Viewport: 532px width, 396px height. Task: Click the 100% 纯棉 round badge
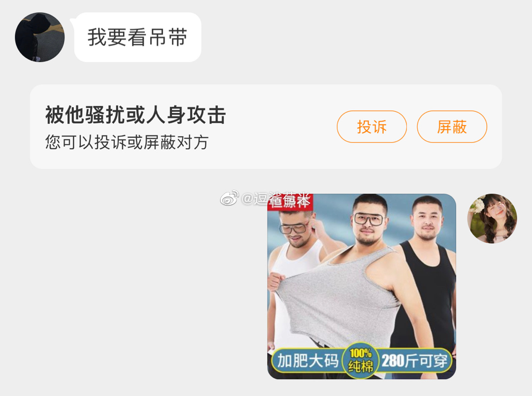(x=360, y=361)
